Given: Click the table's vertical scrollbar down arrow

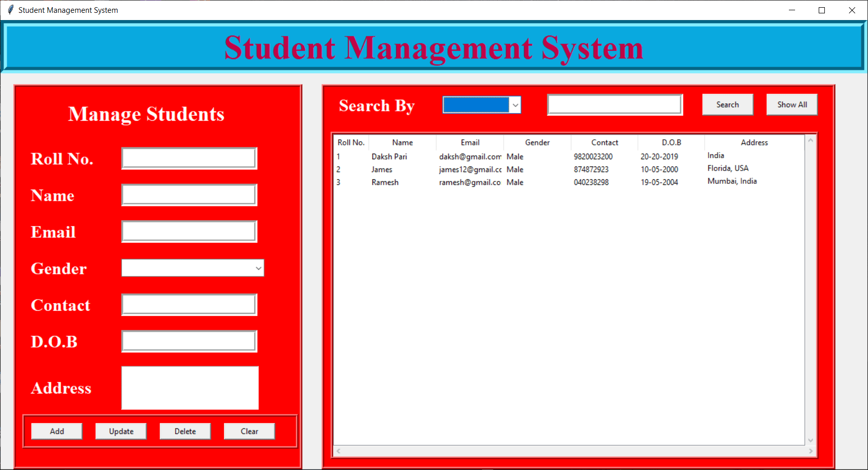Looking at the screenshot, I should click(x=811, y=441).
